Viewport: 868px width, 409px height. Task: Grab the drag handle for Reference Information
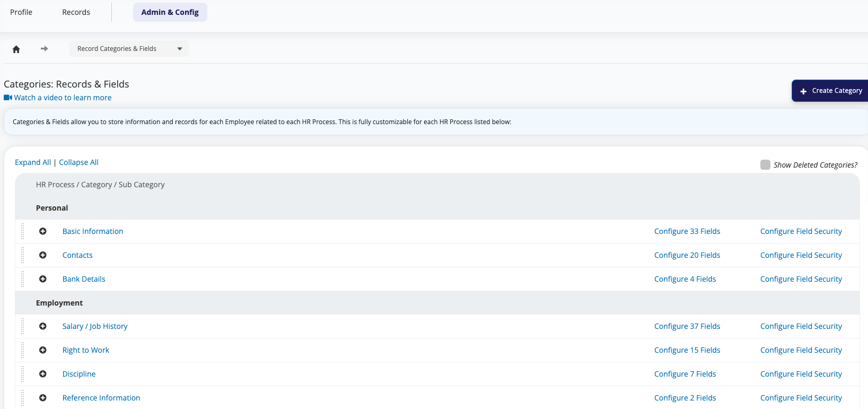coord(23,398)
